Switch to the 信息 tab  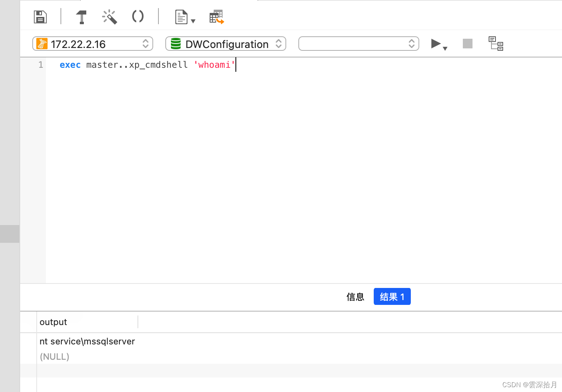[355, 297]
